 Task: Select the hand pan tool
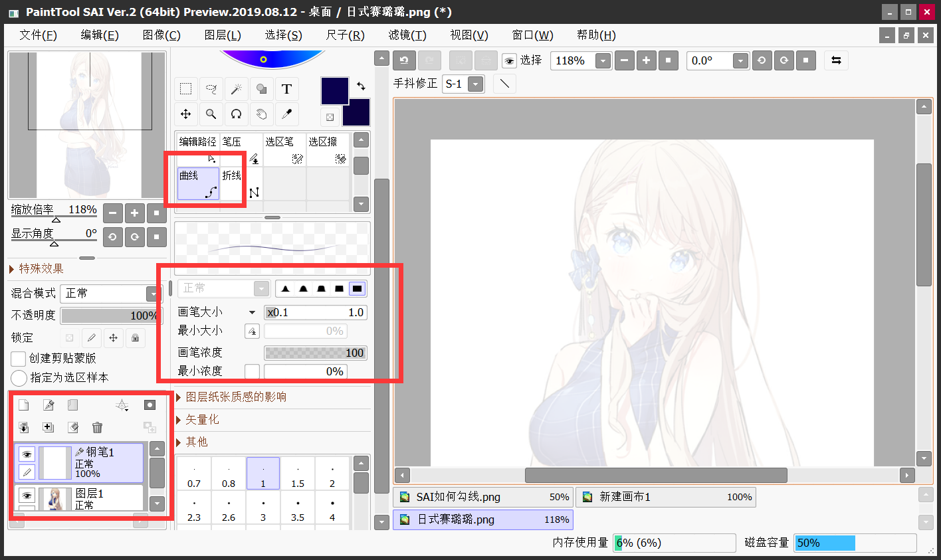(x=261, y=114)
